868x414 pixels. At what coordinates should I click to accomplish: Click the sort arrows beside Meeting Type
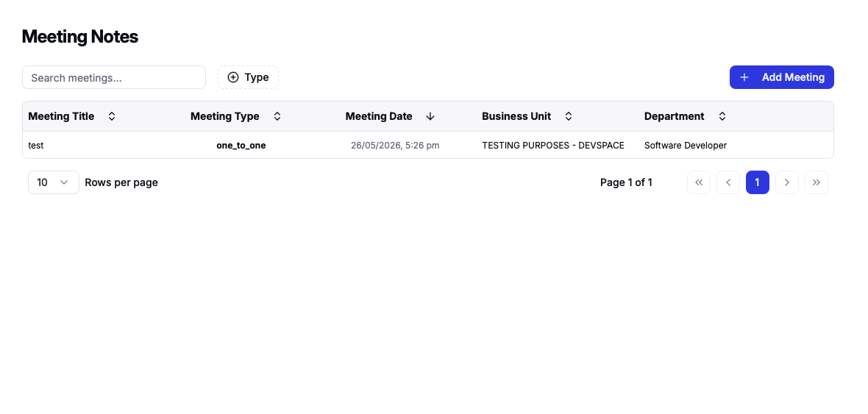point(277,116)
